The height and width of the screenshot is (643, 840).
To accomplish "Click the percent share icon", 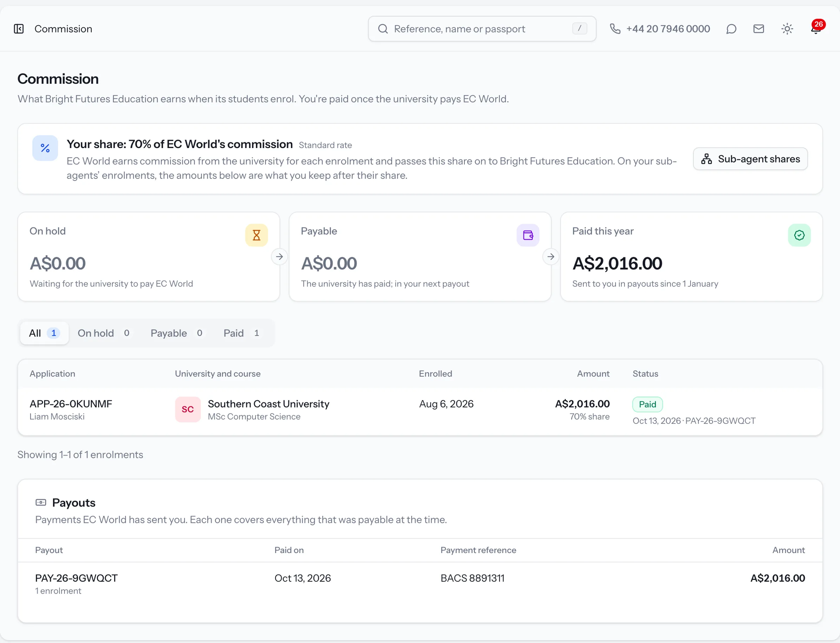I will (x=45, y=148).
